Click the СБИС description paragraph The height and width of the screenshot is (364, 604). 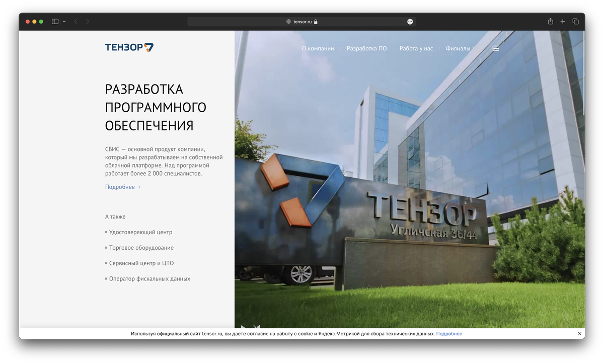point(164,162)
